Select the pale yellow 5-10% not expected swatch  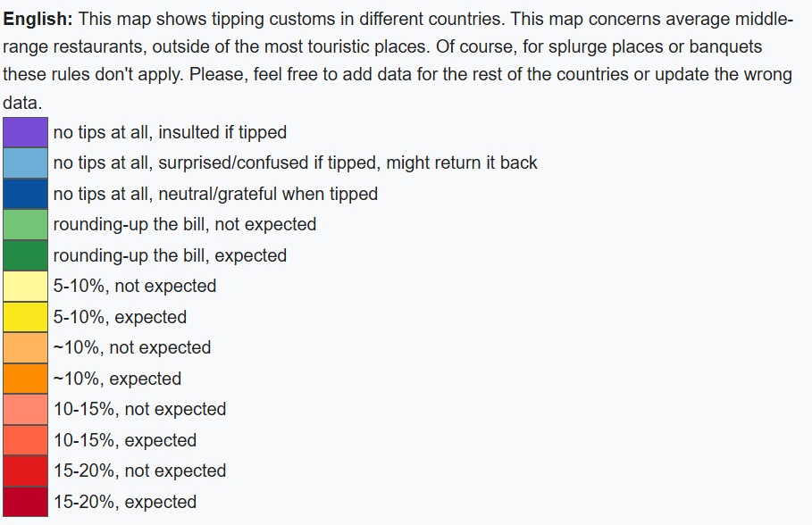click(x=25, y=286)
